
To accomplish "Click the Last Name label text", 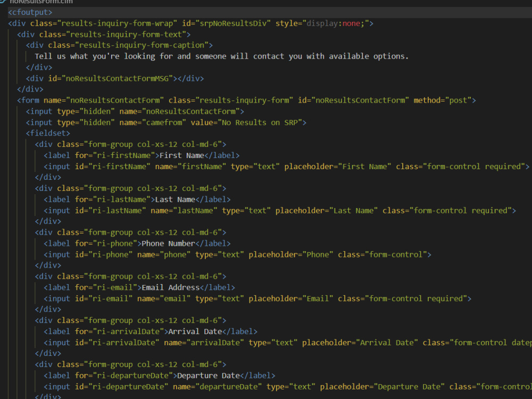I will pyautogui.click(x=175, y=199).
